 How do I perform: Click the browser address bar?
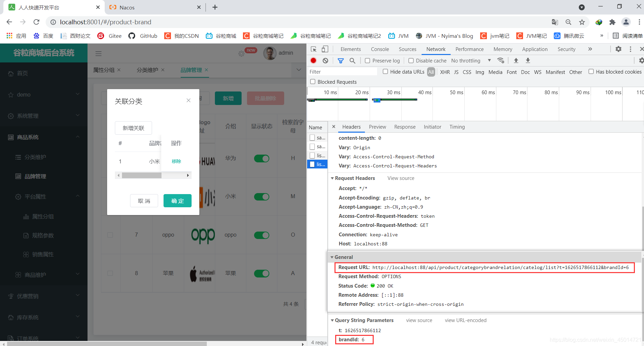point(297,22)
